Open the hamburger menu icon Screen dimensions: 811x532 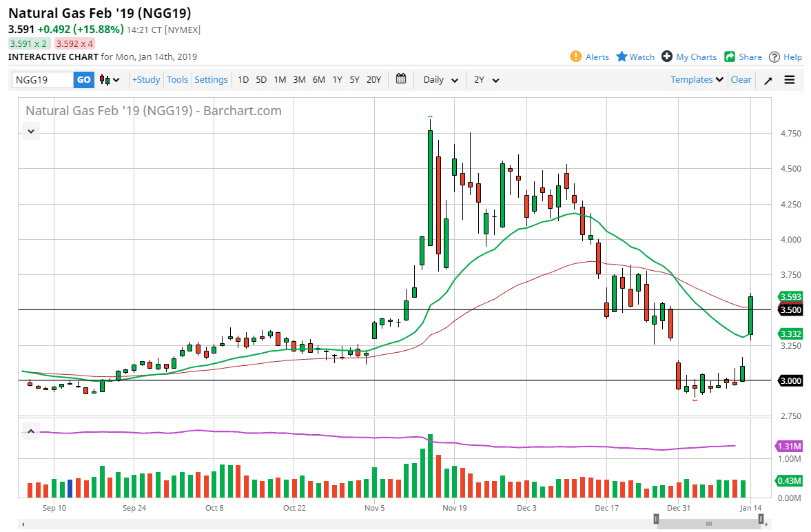click(x=790, y=80)
